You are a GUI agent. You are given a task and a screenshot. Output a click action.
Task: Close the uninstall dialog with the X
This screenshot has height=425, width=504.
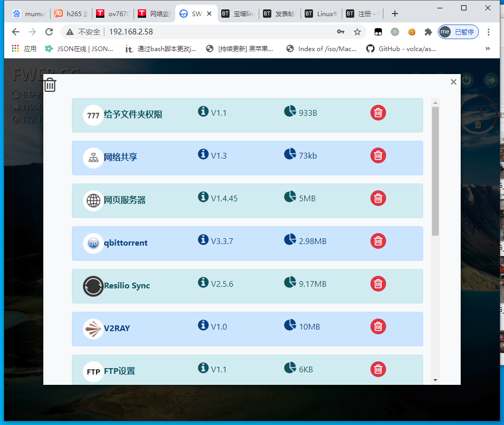click(453, 82)
